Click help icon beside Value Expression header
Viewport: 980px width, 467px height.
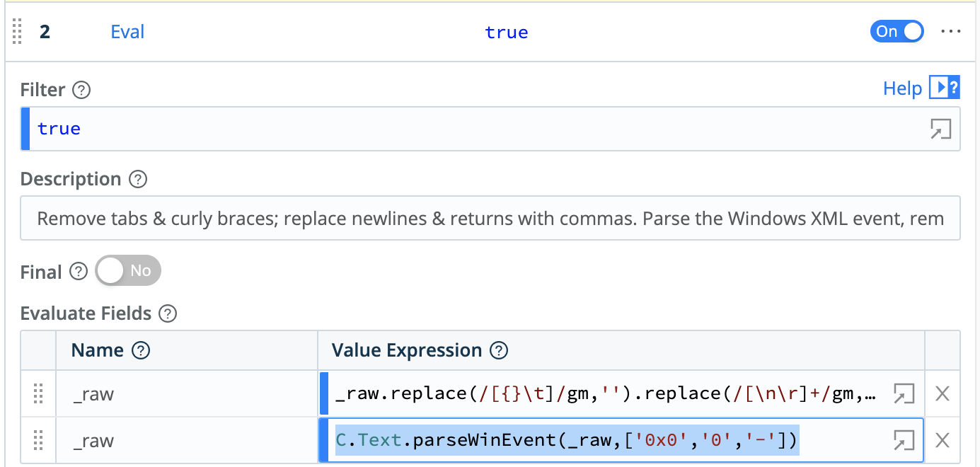(x=500, y=350)
